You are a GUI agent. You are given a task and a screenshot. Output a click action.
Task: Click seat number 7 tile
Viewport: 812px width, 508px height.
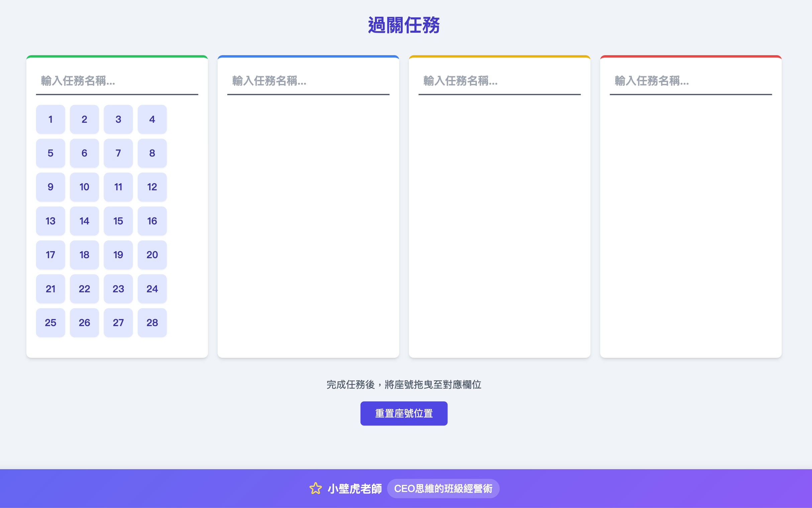pyautogui.click(x=118, y=153)
